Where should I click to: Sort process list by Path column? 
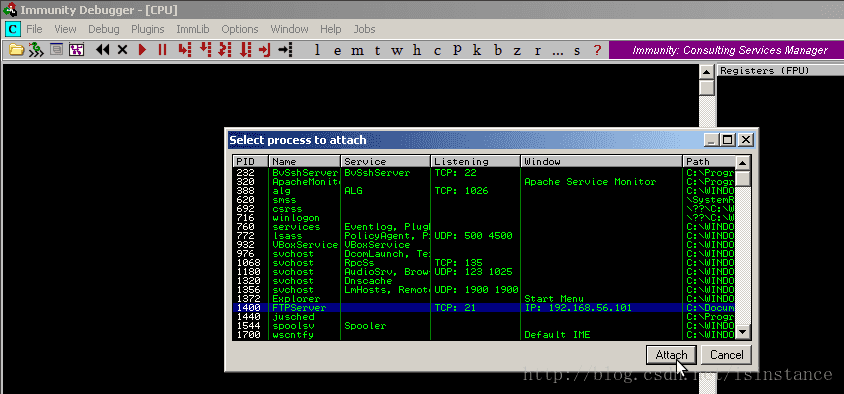709,161
